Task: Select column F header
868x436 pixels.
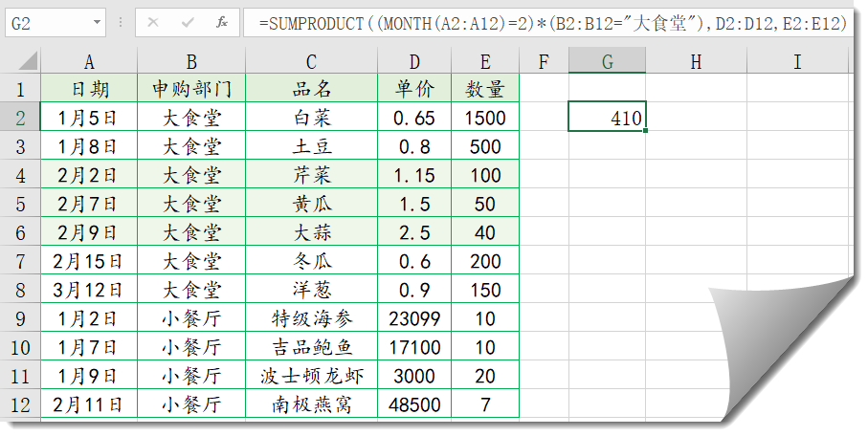Action: 545,61
